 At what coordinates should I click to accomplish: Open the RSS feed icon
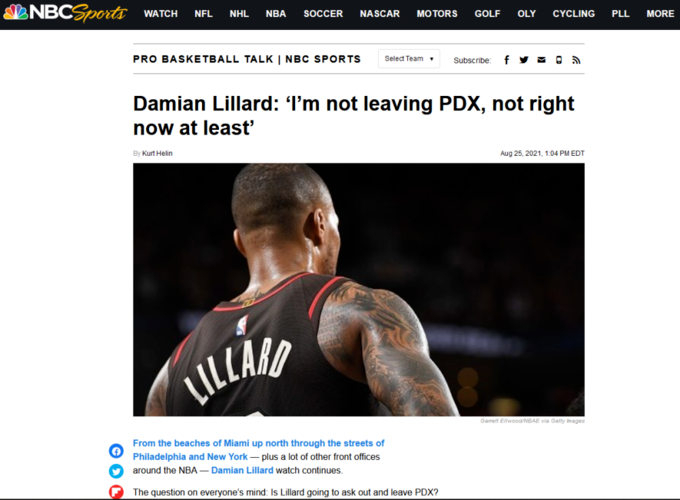[x=576, y=60]
